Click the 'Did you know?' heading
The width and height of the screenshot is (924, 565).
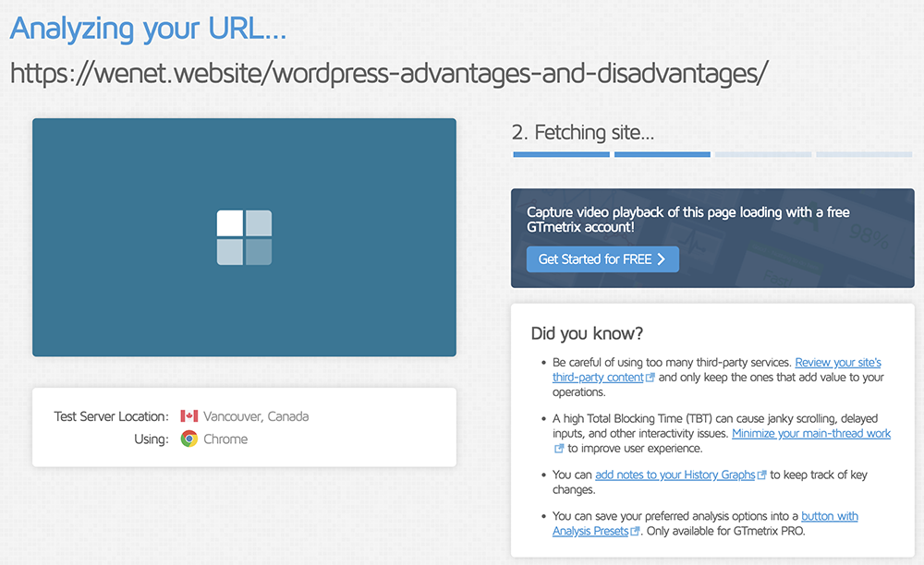pos(587,333)
